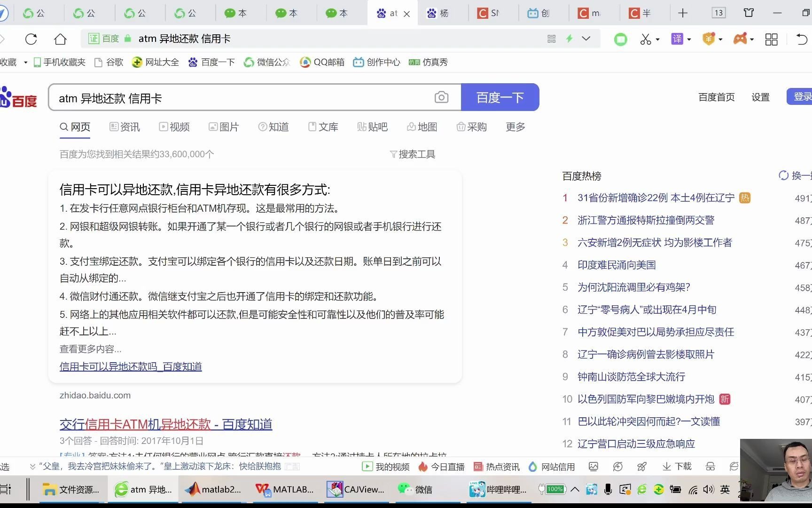812x508 pixels.
Task: Open 热点资讯 in status bar
Action: pos(497,467)
